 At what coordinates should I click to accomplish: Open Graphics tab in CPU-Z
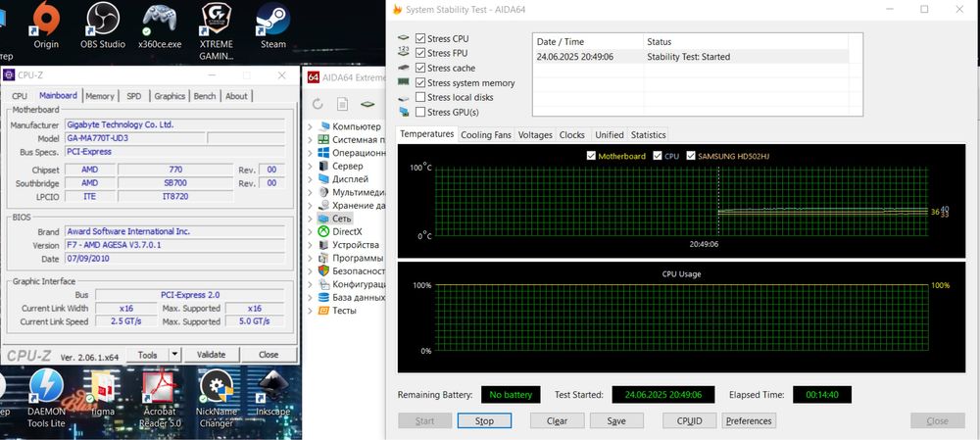click(x=170, y=96)
